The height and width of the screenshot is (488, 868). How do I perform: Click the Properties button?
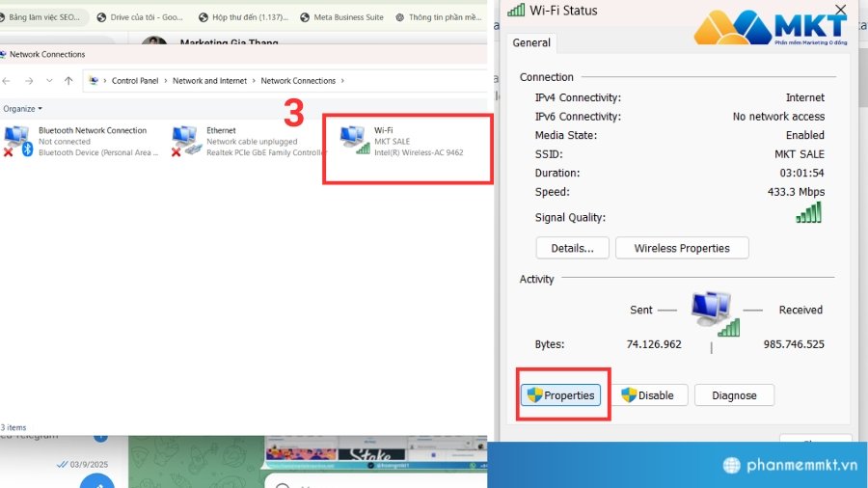pos(561,395)
